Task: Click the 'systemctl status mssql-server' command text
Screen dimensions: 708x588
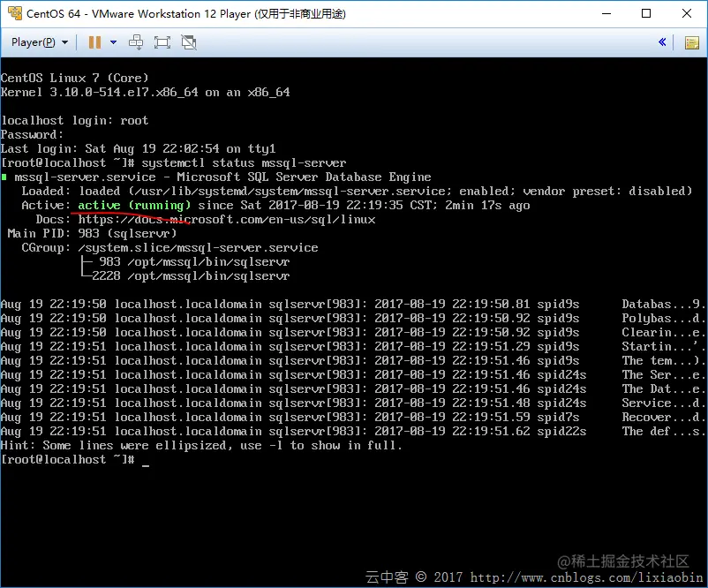Action: (244, 163)
